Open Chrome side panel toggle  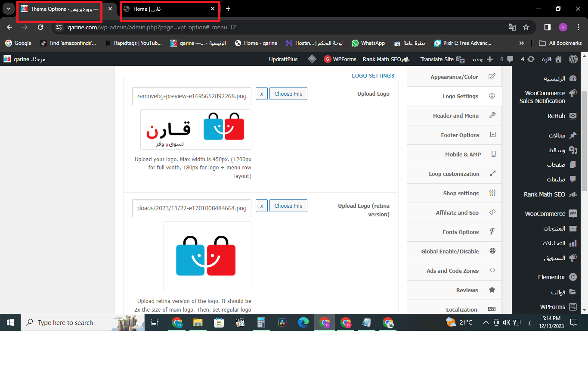(547, 27)
